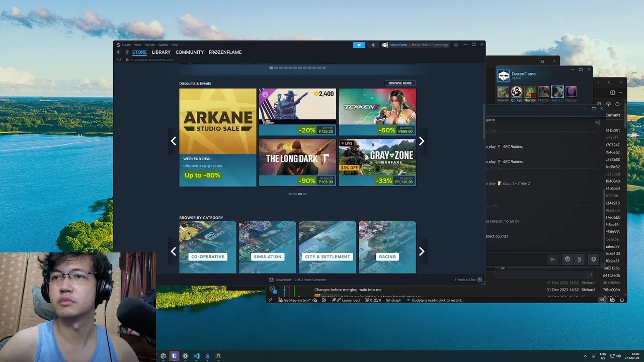Switch Steam to Big Picture mode icon
Image resolution: width=644 pixels, height=362 pixels.
coord(456,45)
